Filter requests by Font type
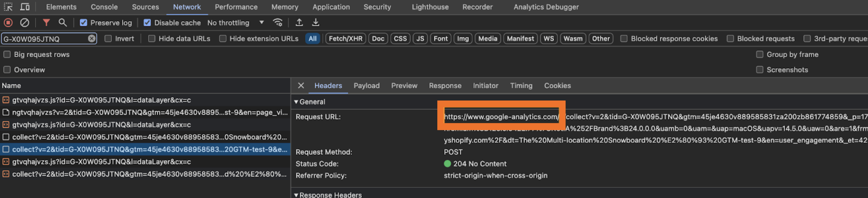The height and width of the screenshot is (198, 868). [441, 38]
